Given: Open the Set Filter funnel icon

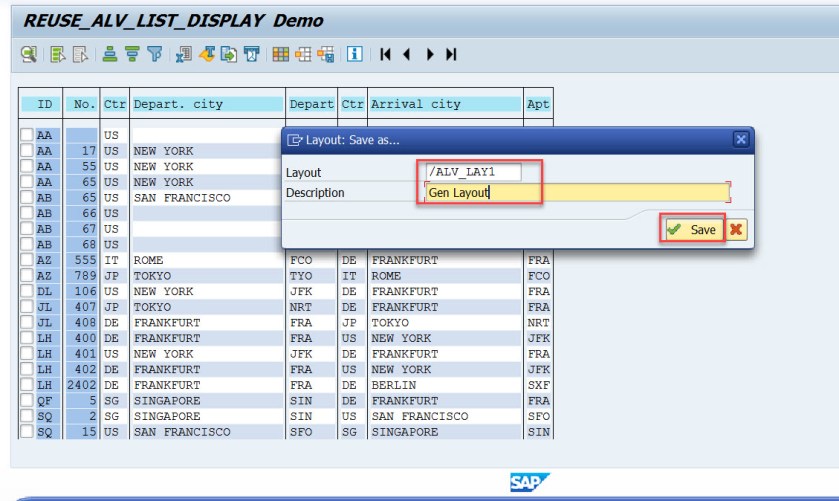Looking at the screenshot, I should pos(154,54).
